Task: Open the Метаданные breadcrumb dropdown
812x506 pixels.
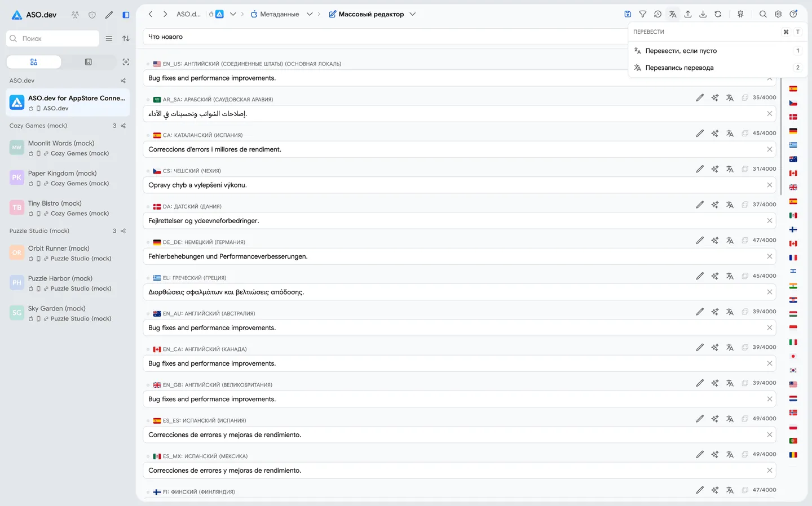Action: click(310, 14)
